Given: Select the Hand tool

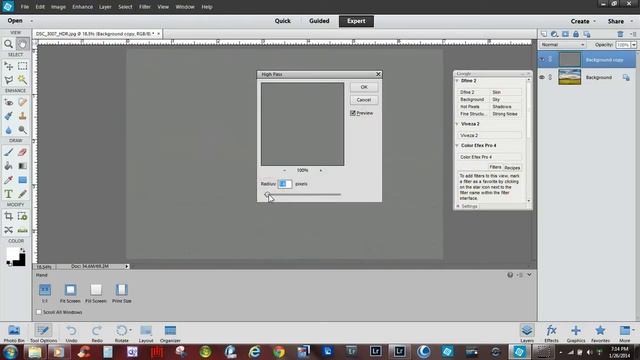Looking at the screenshot, I should tap(22, 44).
